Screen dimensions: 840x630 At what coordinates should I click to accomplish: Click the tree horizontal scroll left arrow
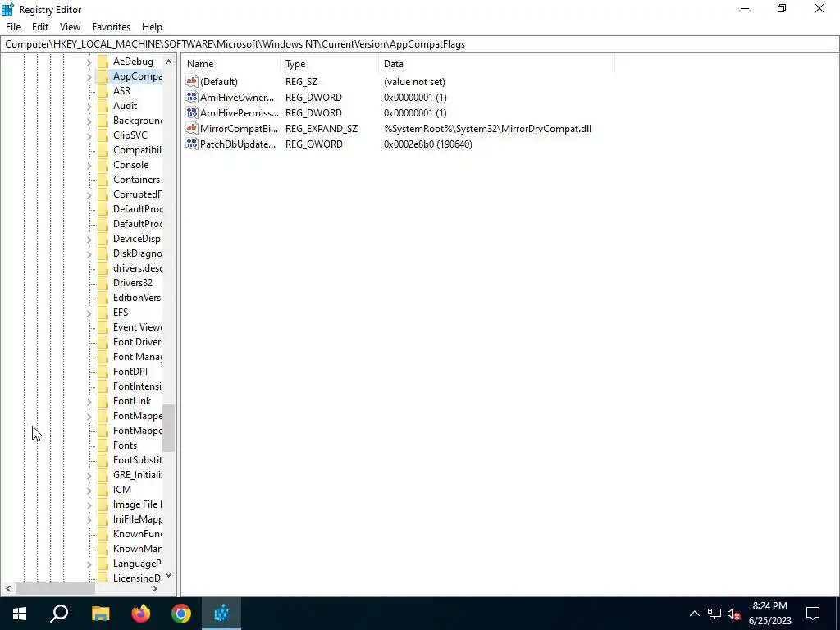[8, 589]
